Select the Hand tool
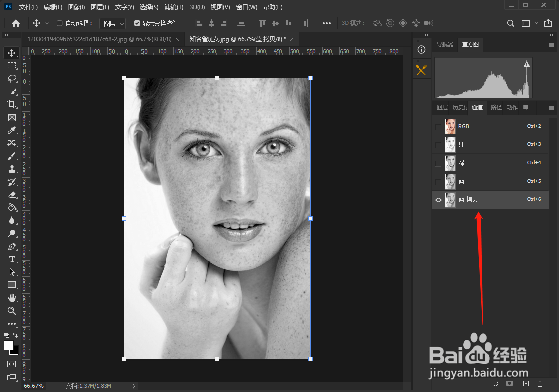559x392 pixels. click(x=12, y=298)
